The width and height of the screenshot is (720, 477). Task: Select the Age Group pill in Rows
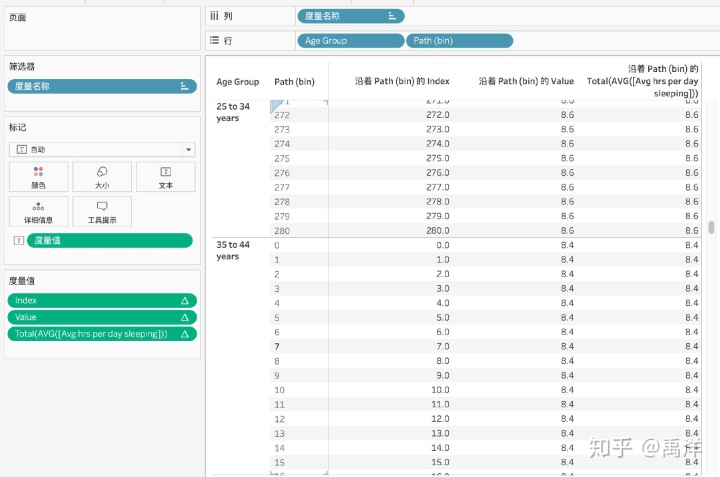coord(349,41)
